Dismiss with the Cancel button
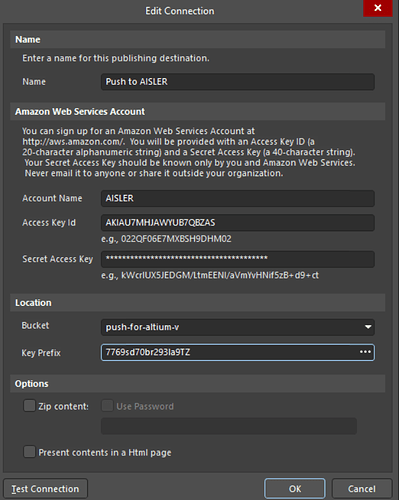Image resolution: width=399 pixels, height=500 pixels. [362, 489]
